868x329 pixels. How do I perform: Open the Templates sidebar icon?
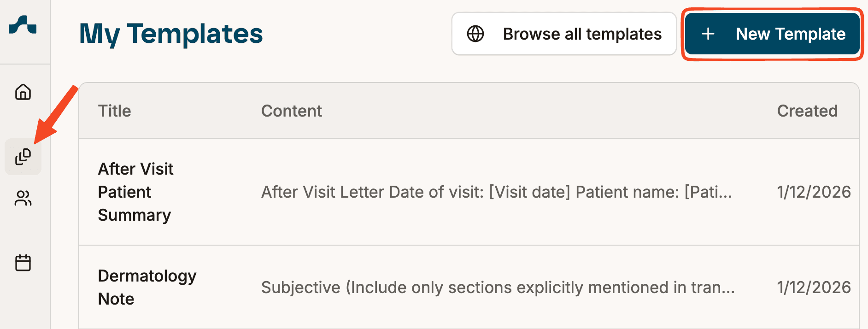coord(23,157)
